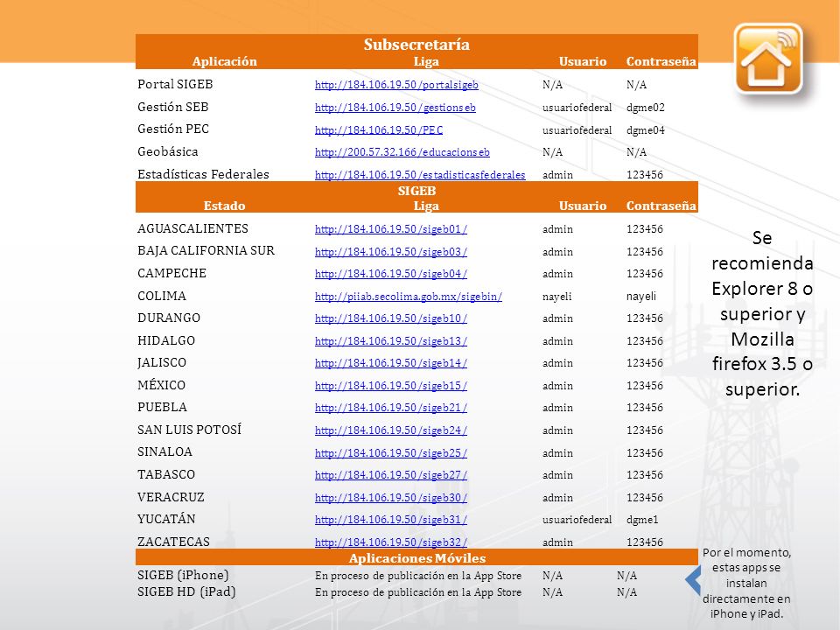Viewport: 840px width, 630px height.
Task: Select the 'dgme02' password cell
Action: click(x=646, y=108)
